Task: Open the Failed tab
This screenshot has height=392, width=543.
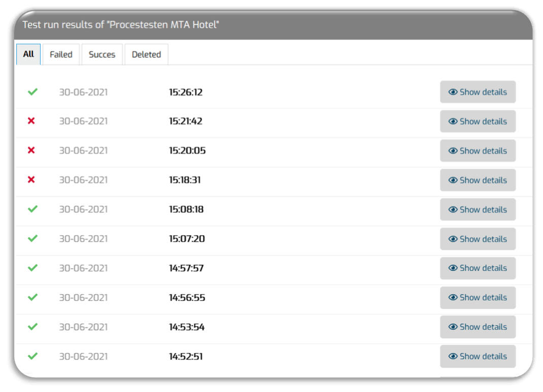Action: click(x=61, y=54)
